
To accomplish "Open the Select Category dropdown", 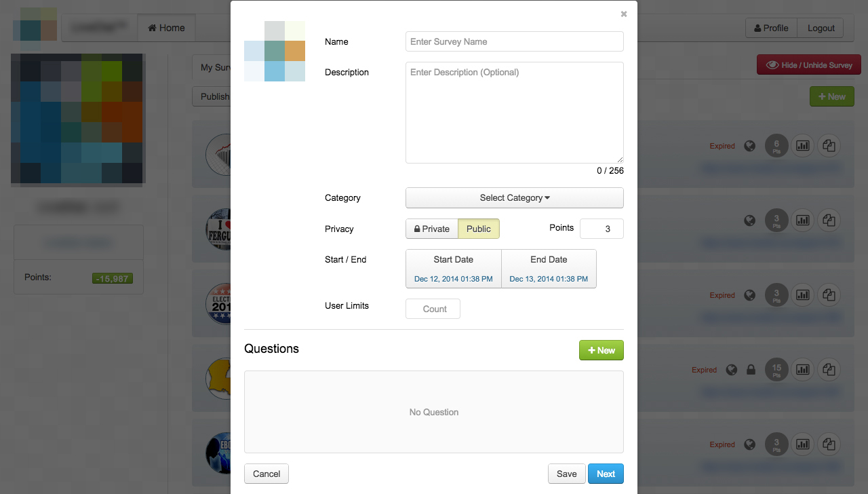I will click(x=514, y=197).
